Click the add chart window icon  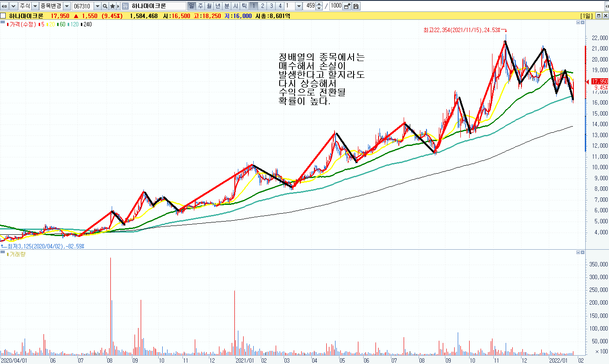pos(347,6)
